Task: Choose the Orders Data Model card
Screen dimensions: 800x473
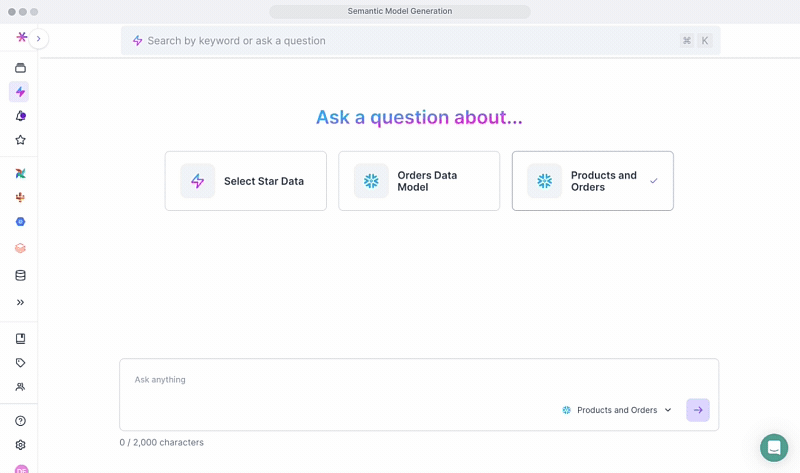Action: (x=419, y=181)
